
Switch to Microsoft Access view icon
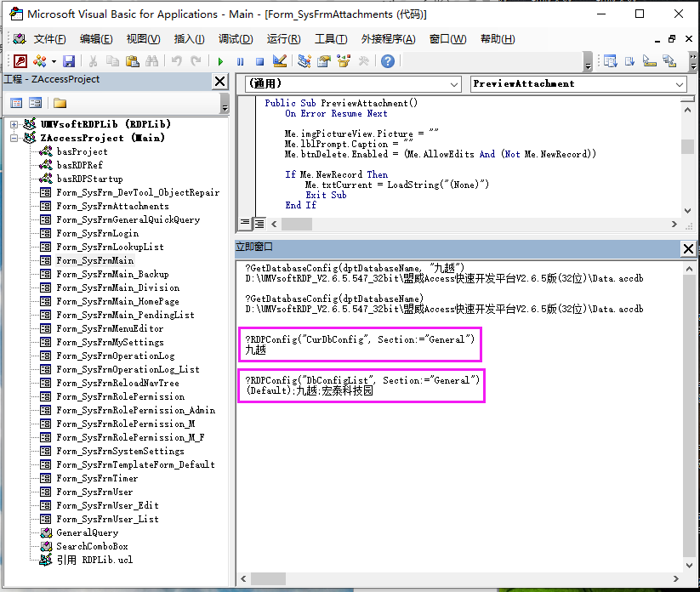(x=20, y=61)
